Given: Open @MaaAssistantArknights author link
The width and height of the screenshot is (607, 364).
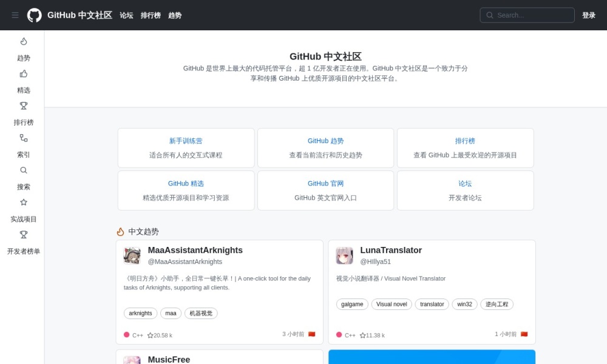Looking at the screenshot, I should tap(185, 261).
